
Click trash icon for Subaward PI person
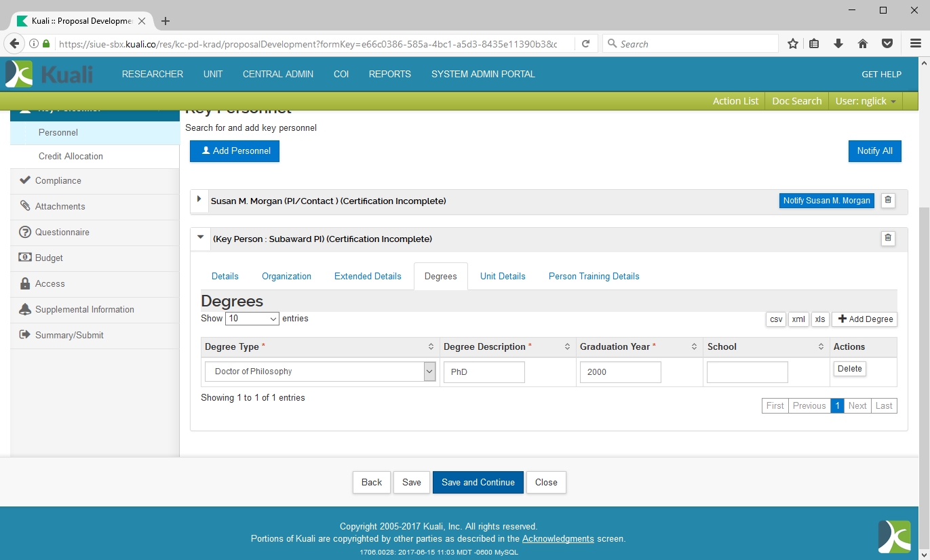click(888, 239)
